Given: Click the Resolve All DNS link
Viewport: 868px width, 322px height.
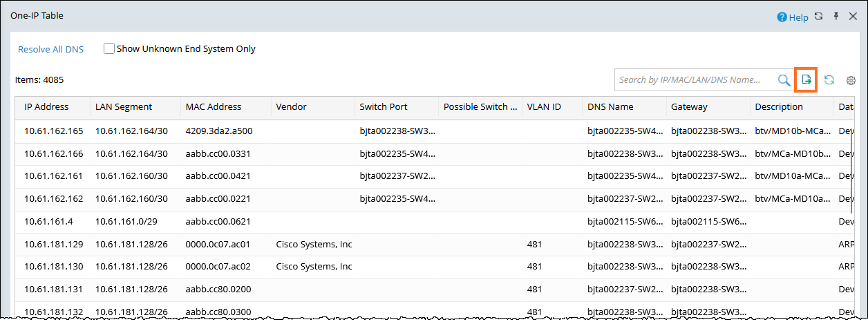Looking at the screenshot, I should [x=50, y=49].
